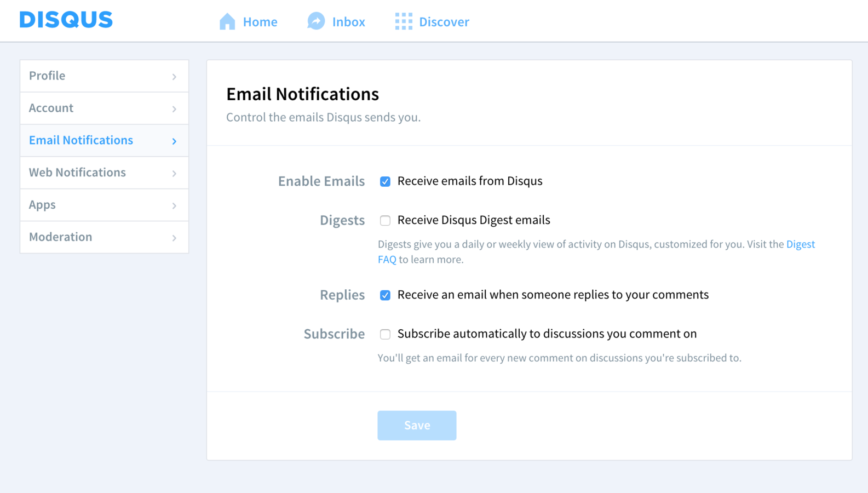Select Apps in settings sidebar
The width and height of the screenshot is (868, 493).
coord(104,205)
